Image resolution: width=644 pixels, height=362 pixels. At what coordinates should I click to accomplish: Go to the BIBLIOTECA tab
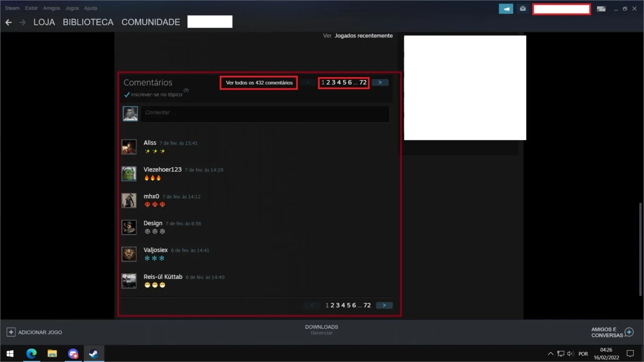tap(88, 22)
